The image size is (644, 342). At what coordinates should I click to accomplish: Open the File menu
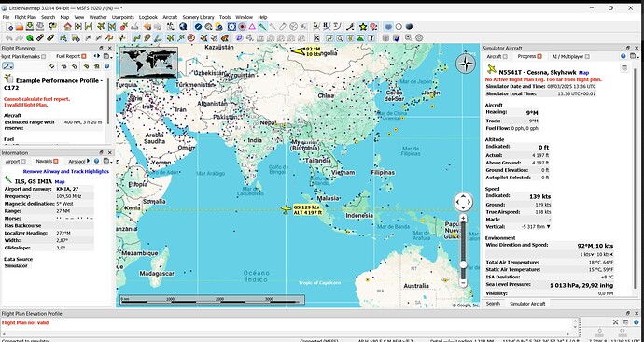tap(6, 17)
